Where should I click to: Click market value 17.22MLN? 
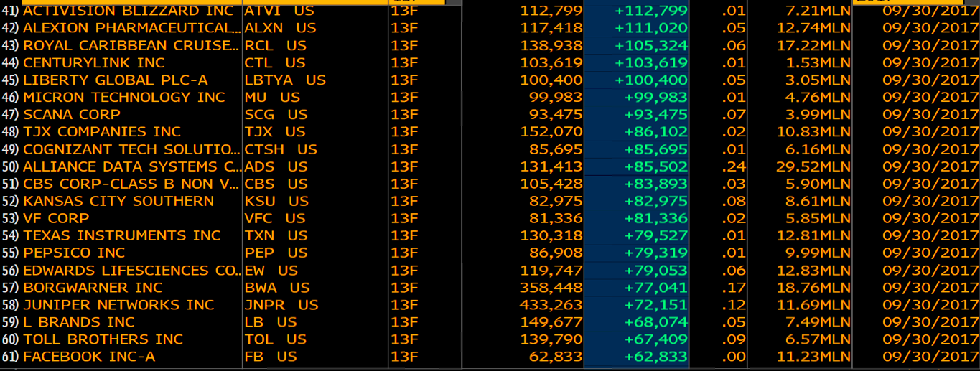pos(815,45)
